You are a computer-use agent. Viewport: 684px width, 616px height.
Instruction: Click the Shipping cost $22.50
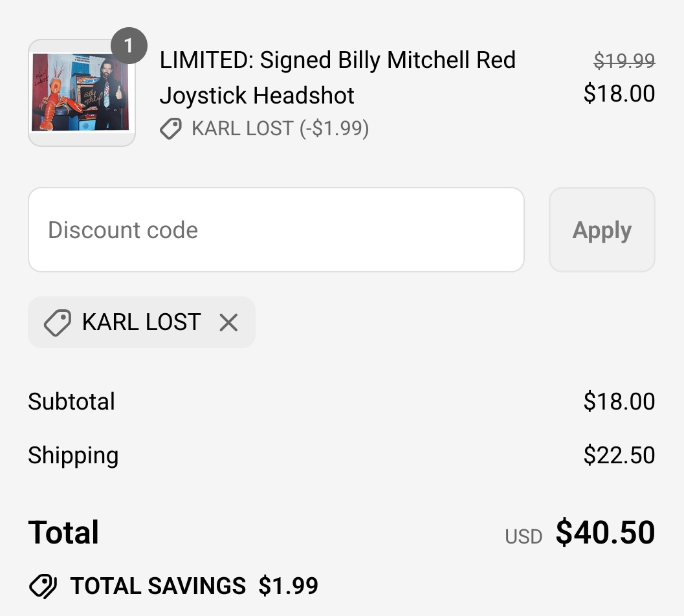(619, 455)
